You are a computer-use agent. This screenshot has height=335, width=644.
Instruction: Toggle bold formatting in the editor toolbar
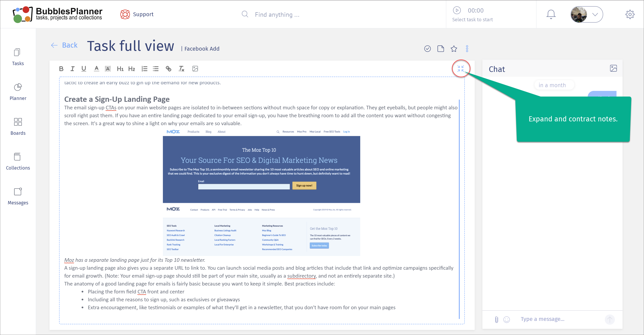pos(61,69)
